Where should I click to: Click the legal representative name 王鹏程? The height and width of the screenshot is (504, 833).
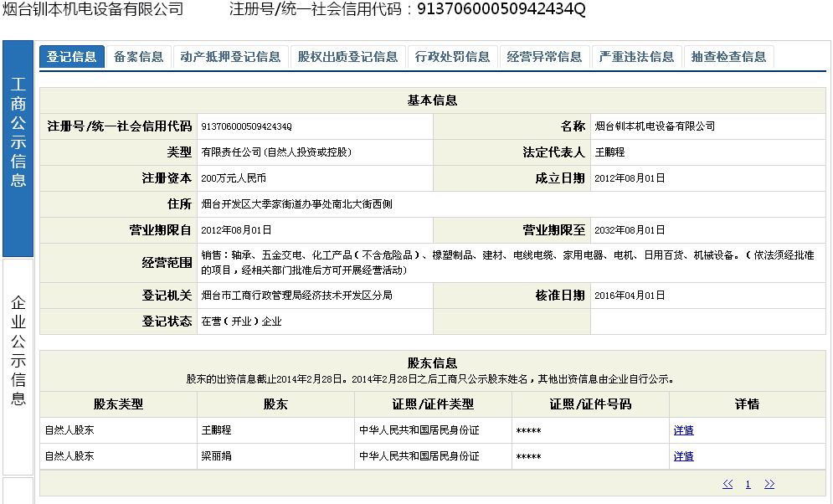click(610, 152)
